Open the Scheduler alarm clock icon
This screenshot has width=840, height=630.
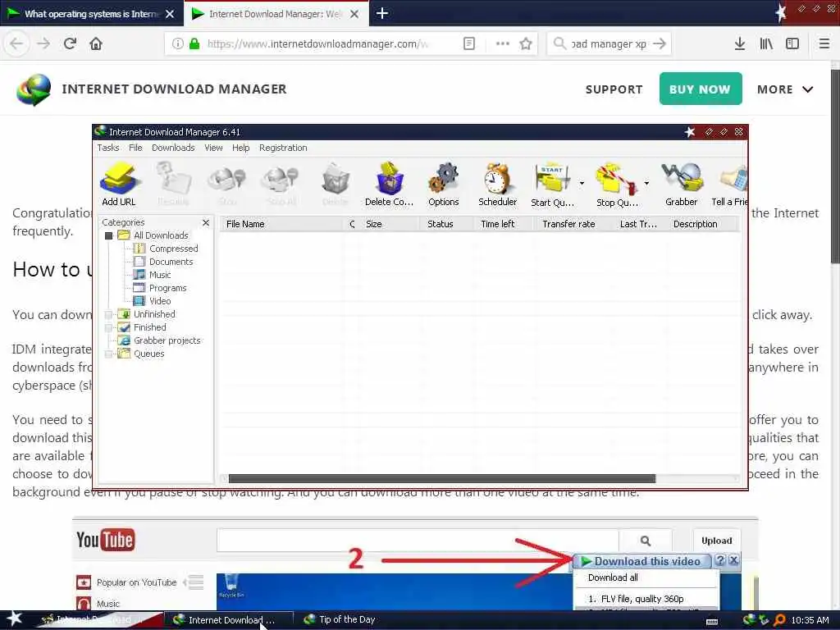498,184
